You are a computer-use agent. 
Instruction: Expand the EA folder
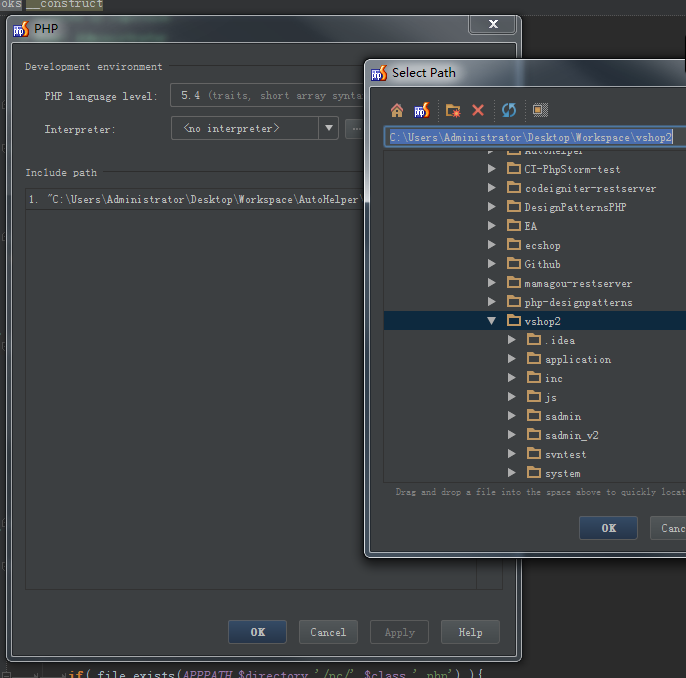pyautogui.click(x=492, y=226)
